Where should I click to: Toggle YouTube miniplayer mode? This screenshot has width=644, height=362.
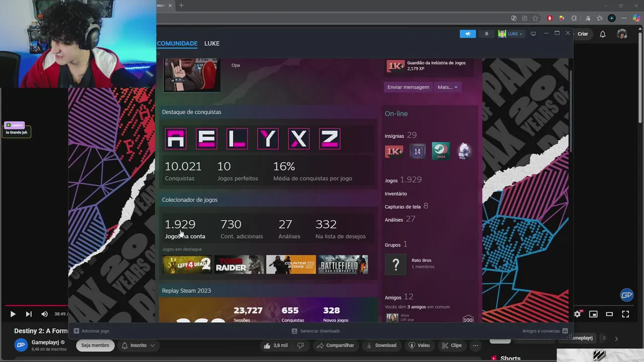(593, 314)
